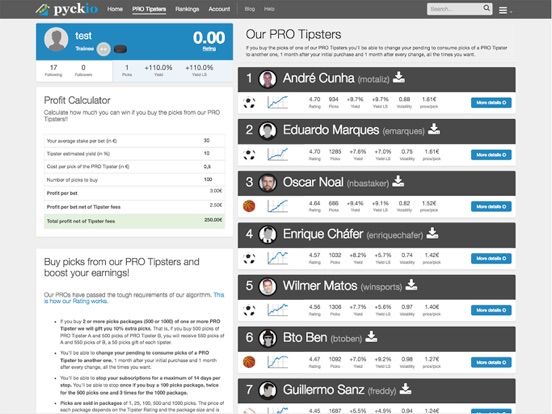Open André Cunha tipster name
This screenshot has height=414, width=552.
(x=318, y=78)
